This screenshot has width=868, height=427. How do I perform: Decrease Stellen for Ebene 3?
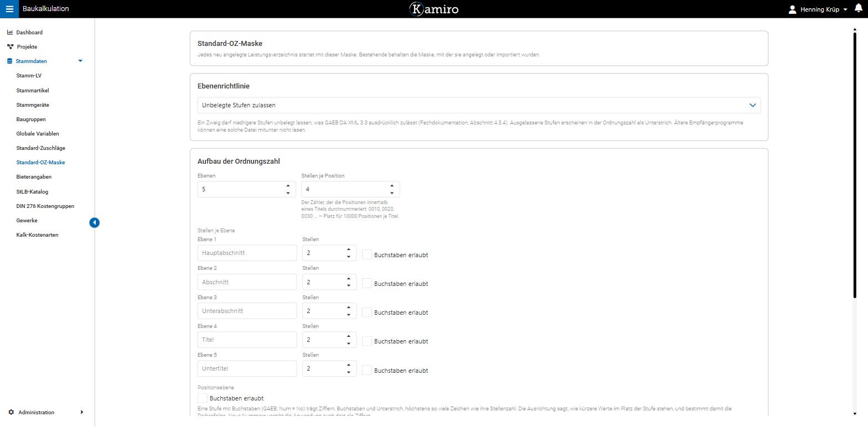pos(349,315)
